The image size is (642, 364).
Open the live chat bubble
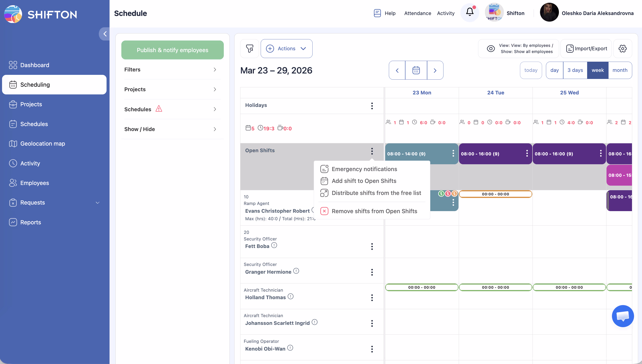tap(622, 316)
